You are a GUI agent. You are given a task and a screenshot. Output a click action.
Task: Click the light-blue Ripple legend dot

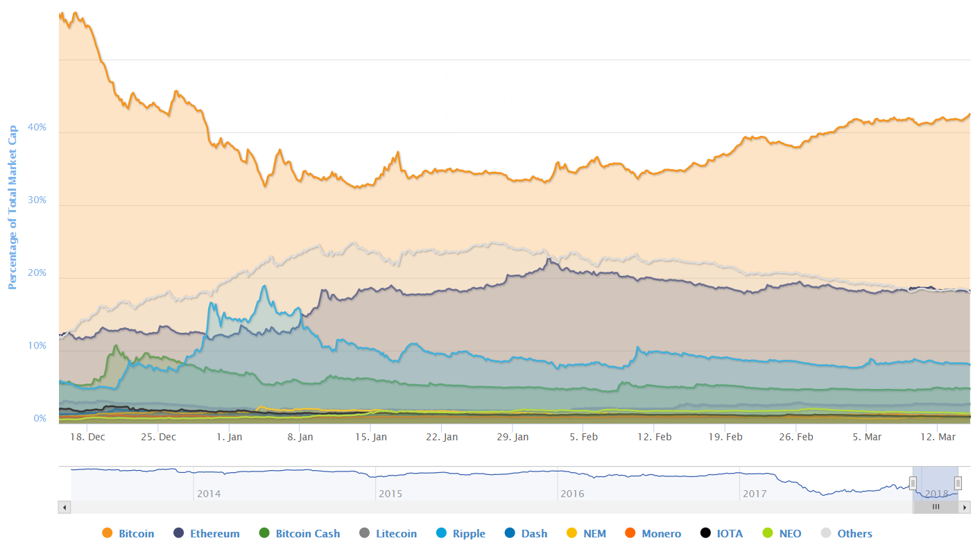pyautogui.click(x=441, y=533)
